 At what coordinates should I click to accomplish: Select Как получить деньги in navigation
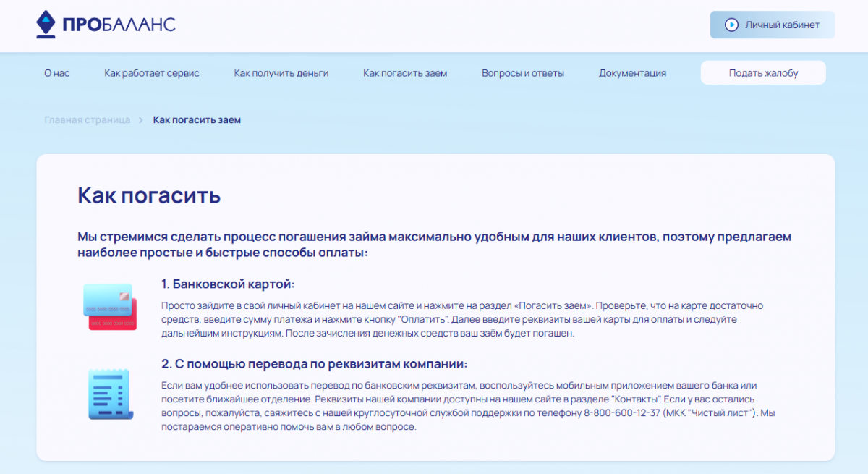(281, 73)
